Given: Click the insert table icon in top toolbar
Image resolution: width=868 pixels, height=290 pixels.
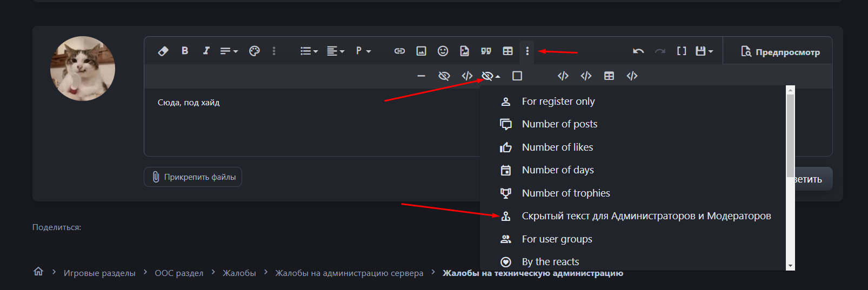Looking at the screenshot, I should tap(508, 51).
